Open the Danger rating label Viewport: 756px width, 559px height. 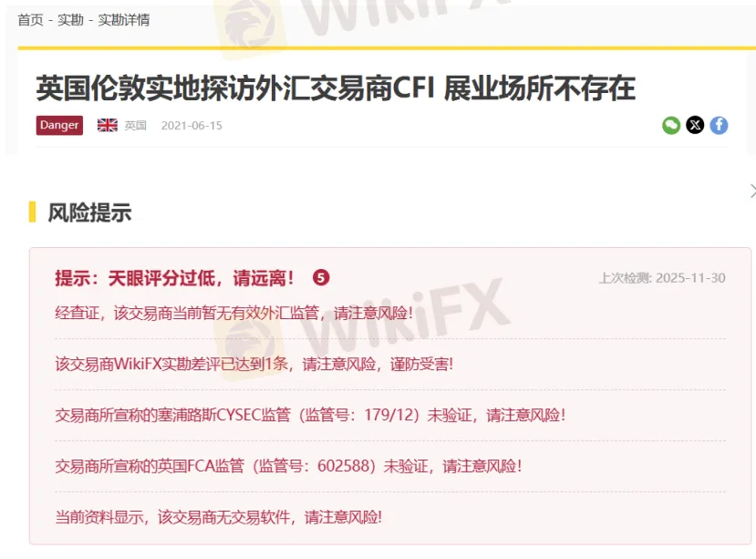[x=58, y=125]
